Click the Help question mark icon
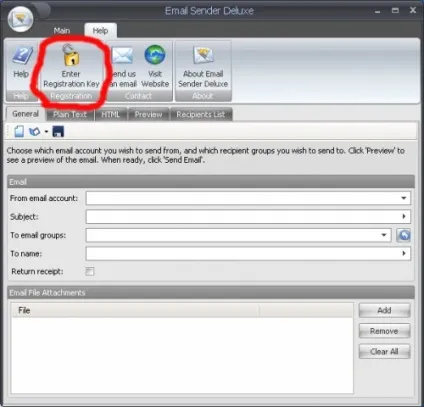 pyautogui.click(x=22, y=55)
